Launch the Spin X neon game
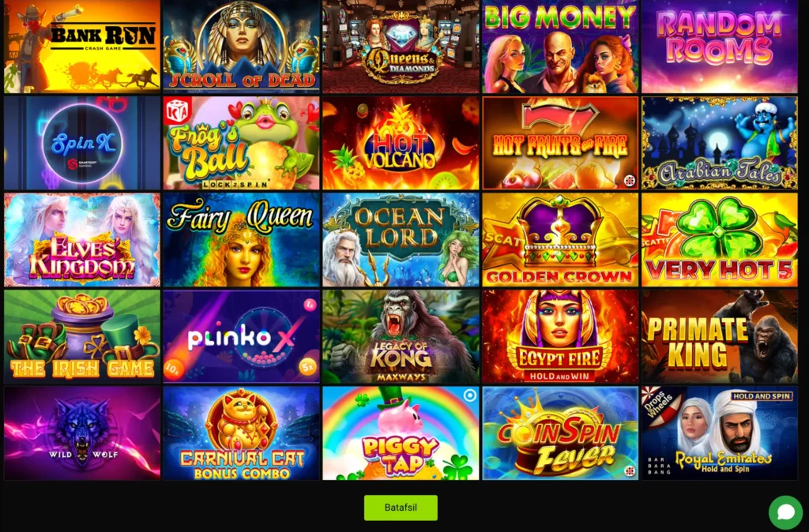809x532 pixels. (x=82, y=144)
